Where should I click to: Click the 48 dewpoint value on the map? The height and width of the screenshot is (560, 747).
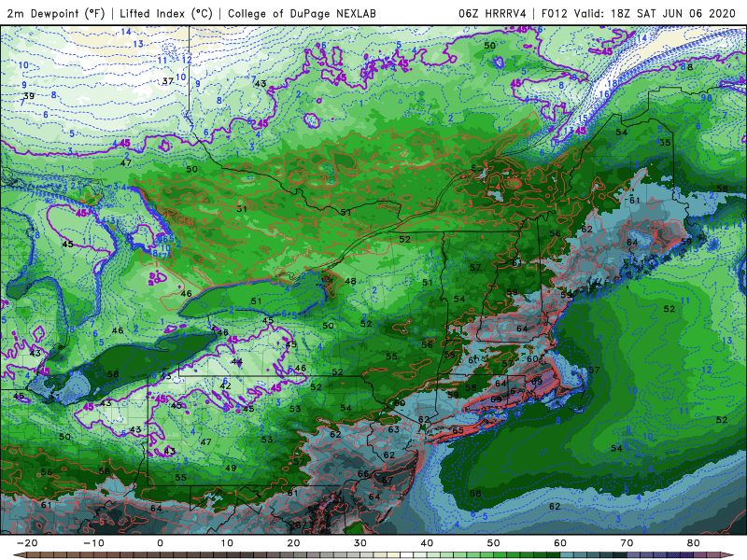coord(351,281)
